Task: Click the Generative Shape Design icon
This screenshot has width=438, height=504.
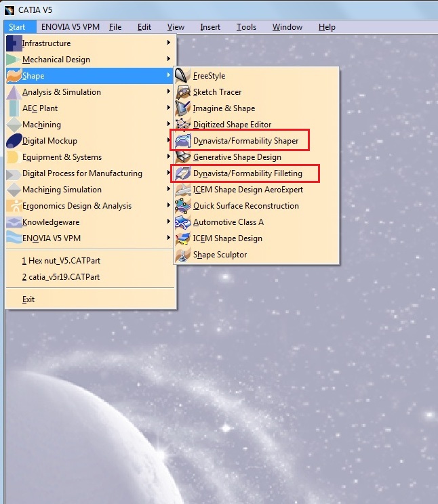Action: point(183,157)
